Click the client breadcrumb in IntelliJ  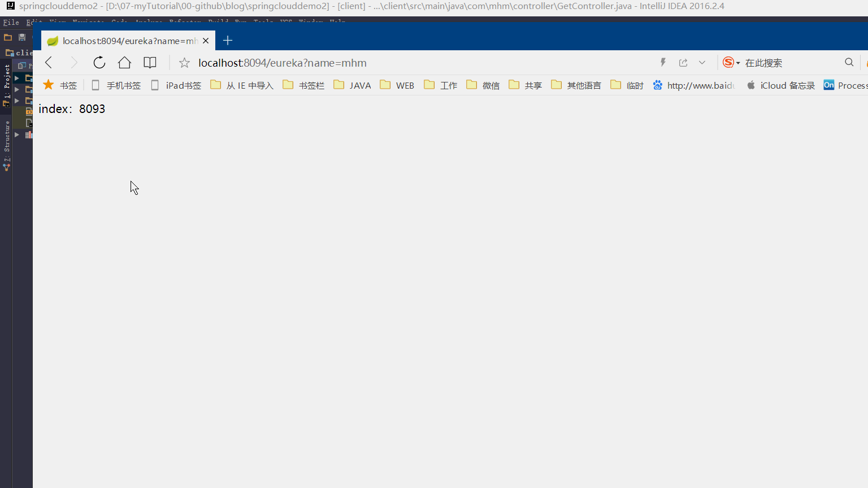pos(19,53)
